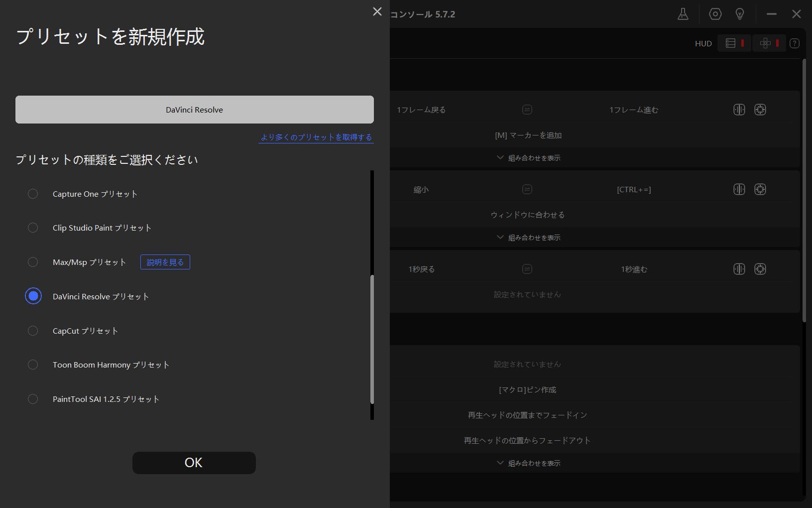Click 設定されていません above [マクロ]ピン作成
This screenshot has height=508, width=812.
(527, 364)
